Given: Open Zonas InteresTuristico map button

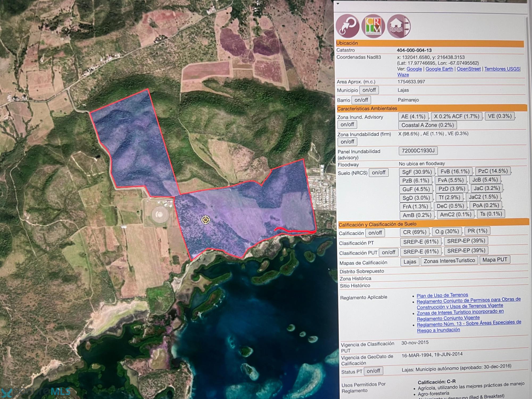Looking at the screenshot, I should tap(449, 261).
